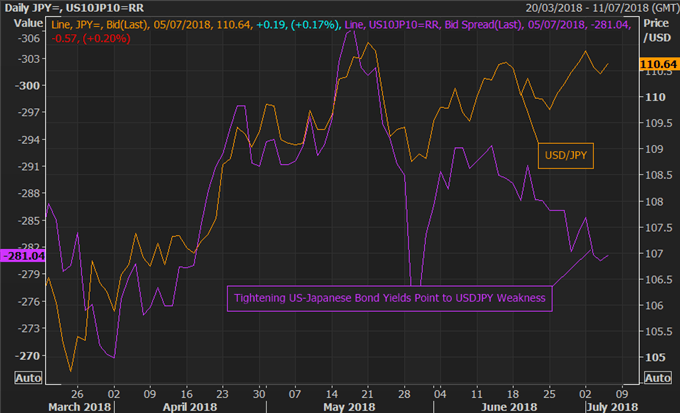The height and width of the screenshot is (413, 680).
Task: Click the 18 date tick in June
Action: point(513,394)
